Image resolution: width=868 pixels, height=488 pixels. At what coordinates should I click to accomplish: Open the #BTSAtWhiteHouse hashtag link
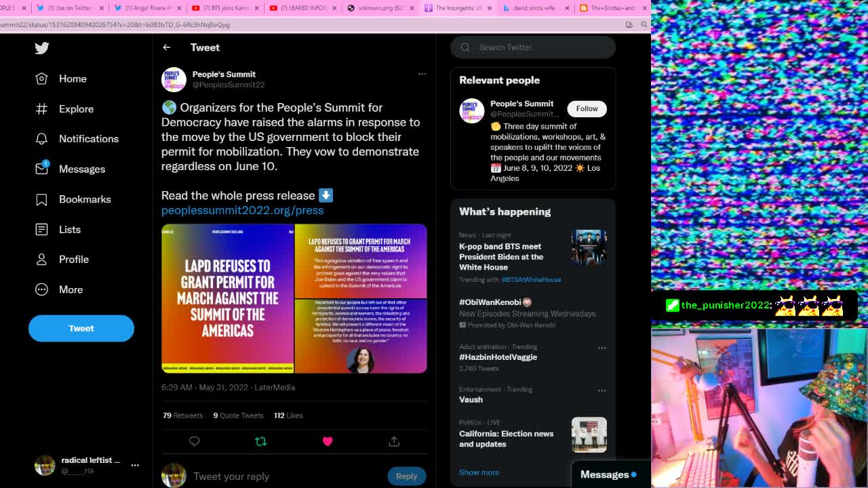[531, 279]
